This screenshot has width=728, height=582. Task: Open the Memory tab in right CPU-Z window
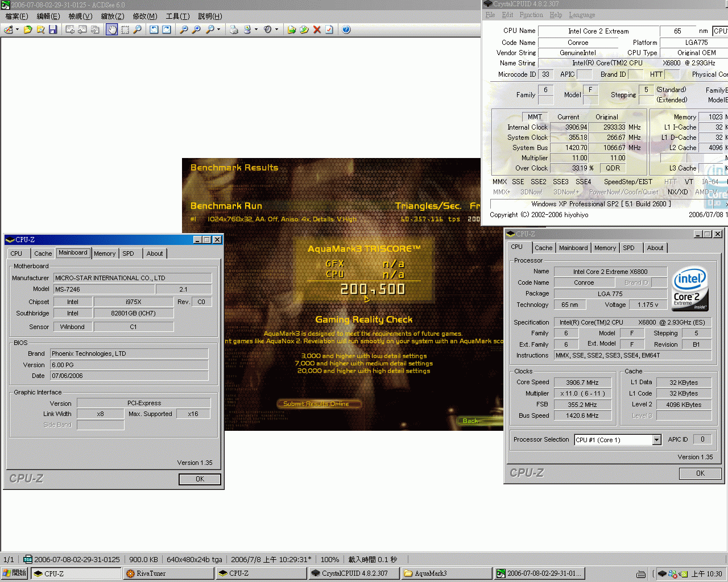click(605, 248)
